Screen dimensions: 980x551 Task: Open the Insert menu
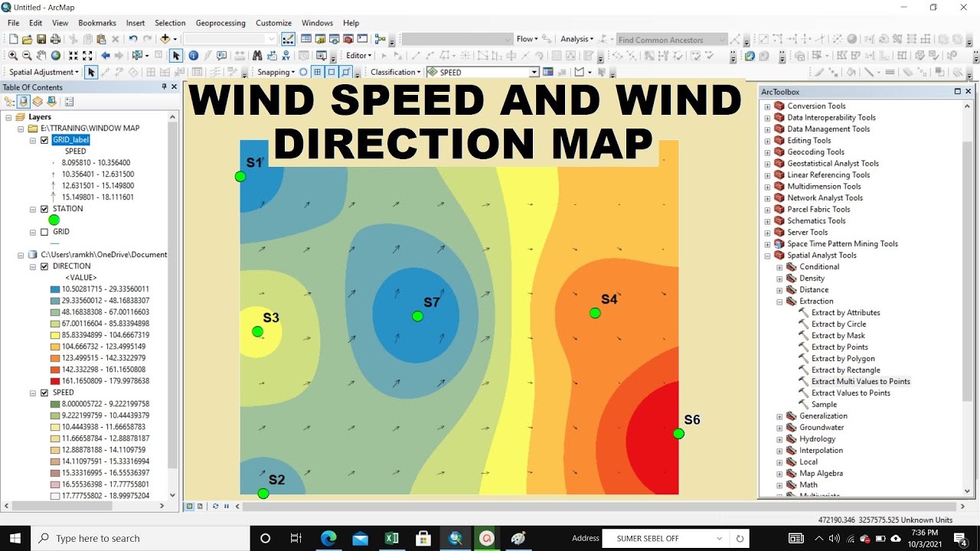pos(136,23)
